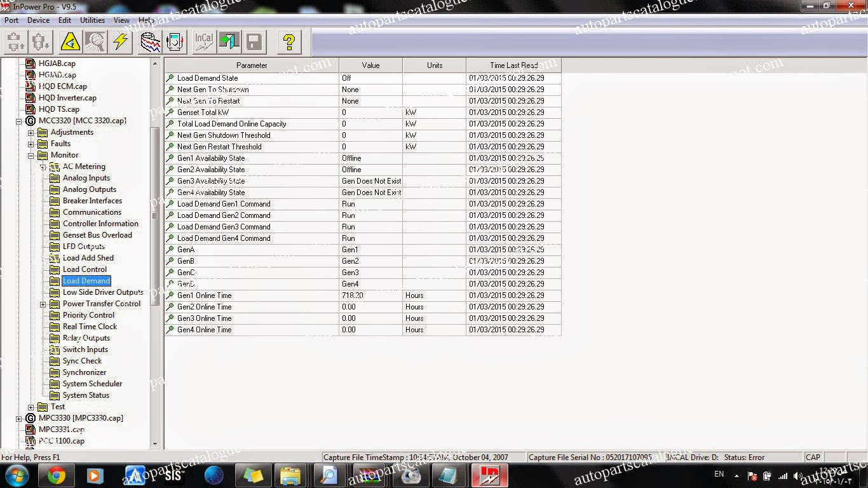868x488 pixels.
Task: Open the Help menu
Action: (x=146, y=20)
